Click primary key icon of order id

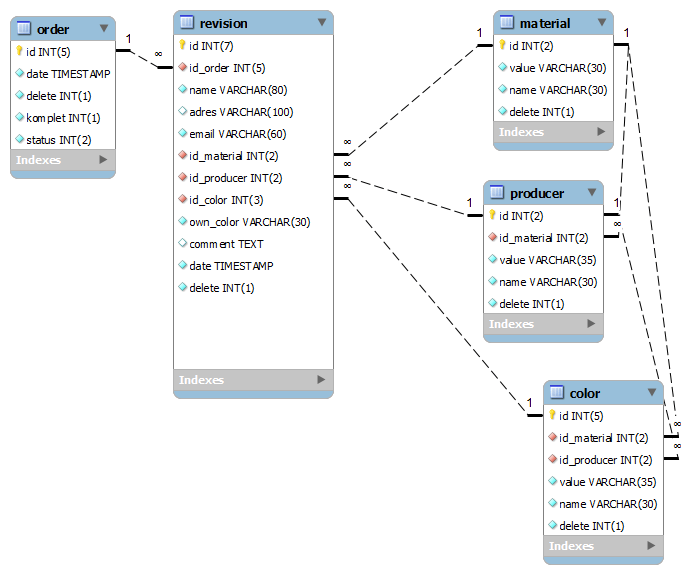pyautogui.click(x=19, y=51)
